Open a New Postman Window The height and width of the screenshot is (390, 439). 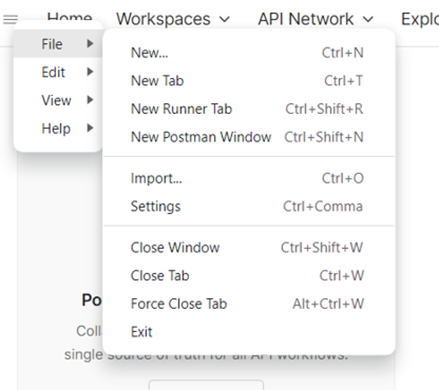tap(249, 137)
